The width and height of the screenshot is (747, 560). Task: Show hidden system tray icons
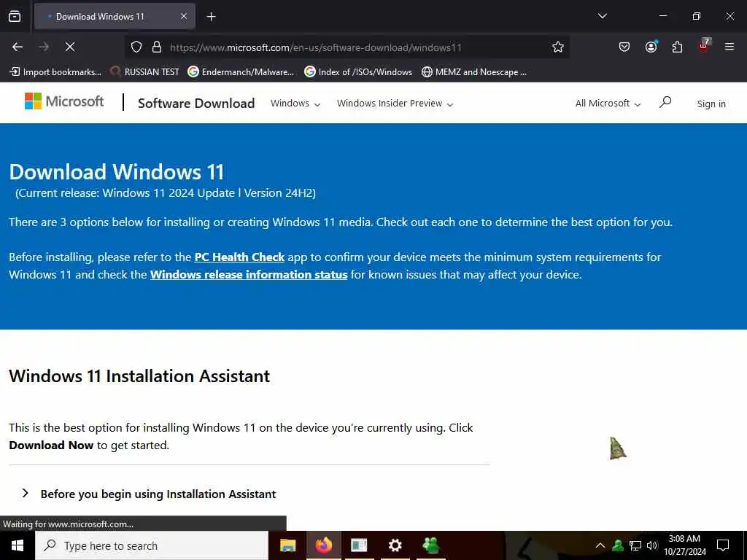pyautogui.click(x=600, y=545)
